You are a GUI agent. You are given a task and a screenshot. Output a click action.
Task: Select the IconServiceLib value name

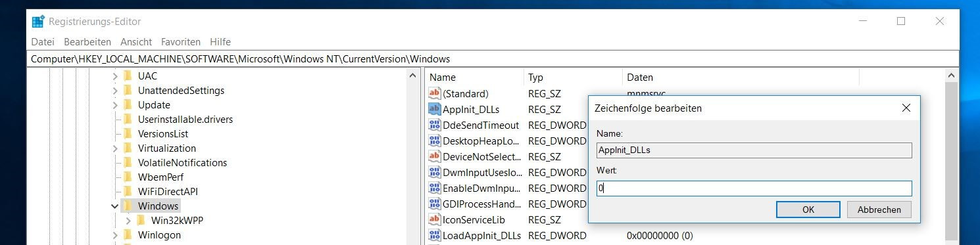pyautogui.click(x=474, y=220)
